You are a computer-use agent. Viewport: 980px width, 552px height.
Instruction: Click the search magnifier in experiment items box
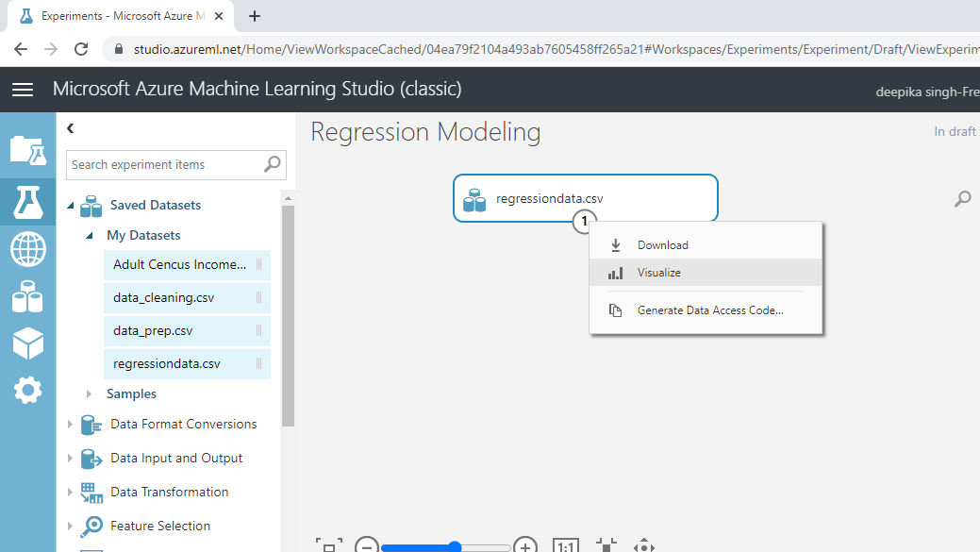273,164
